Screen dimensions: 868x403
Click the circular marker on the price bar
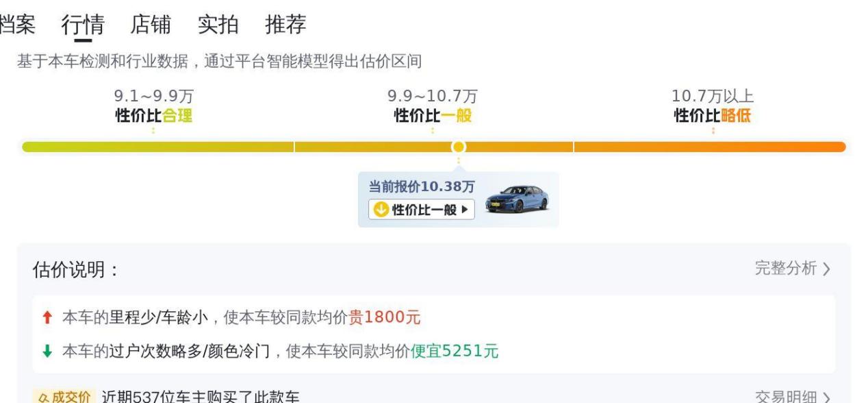(x=459, y=147)
